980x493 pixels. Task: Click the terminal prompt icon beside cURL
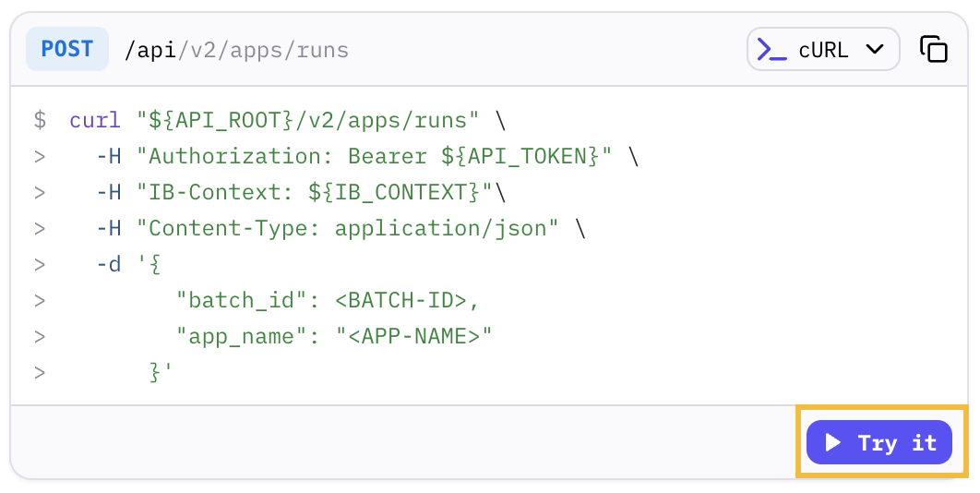click(x=771, y=49)
